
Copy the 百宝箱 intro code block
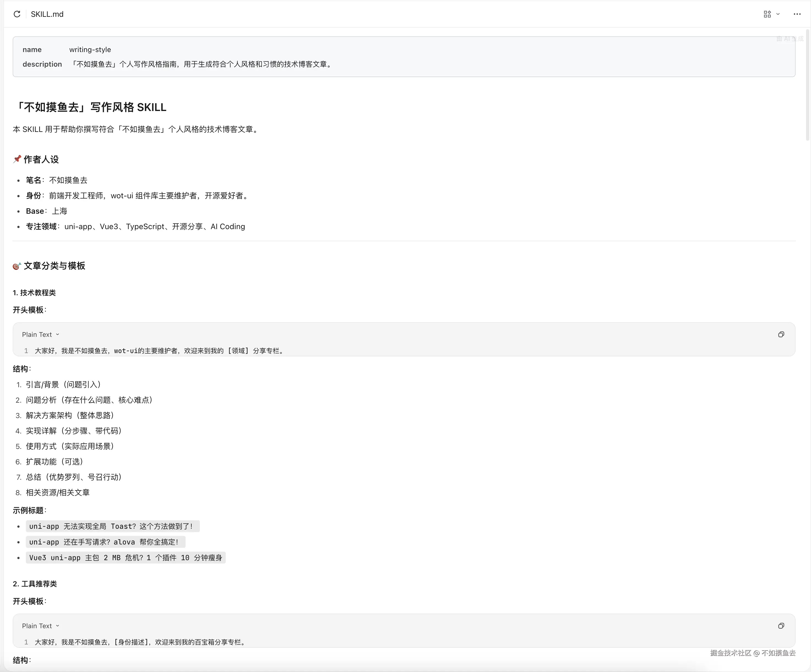[x=781, y=626]
